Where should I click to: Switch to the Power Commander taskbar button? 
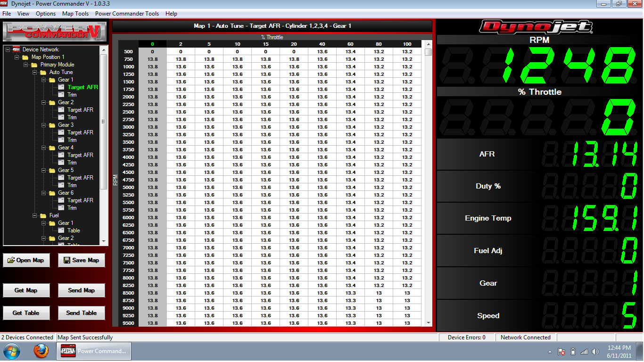[x=94, y=351]
